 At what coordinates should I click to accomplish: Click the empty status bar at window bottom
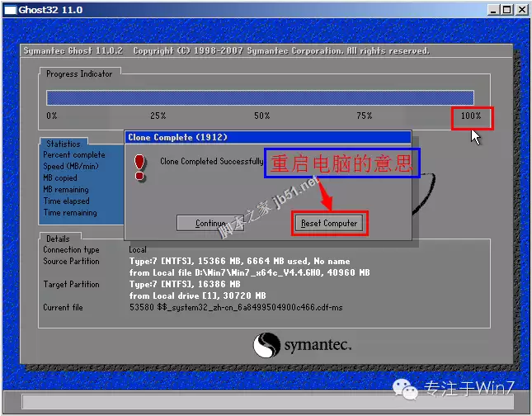(267, 402)
